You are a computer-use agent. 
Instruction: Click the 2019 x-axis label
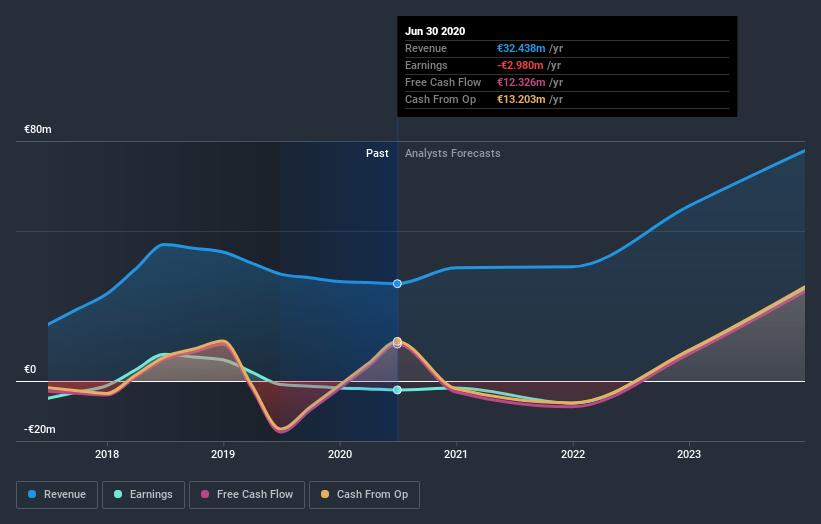tap(223, 454)
